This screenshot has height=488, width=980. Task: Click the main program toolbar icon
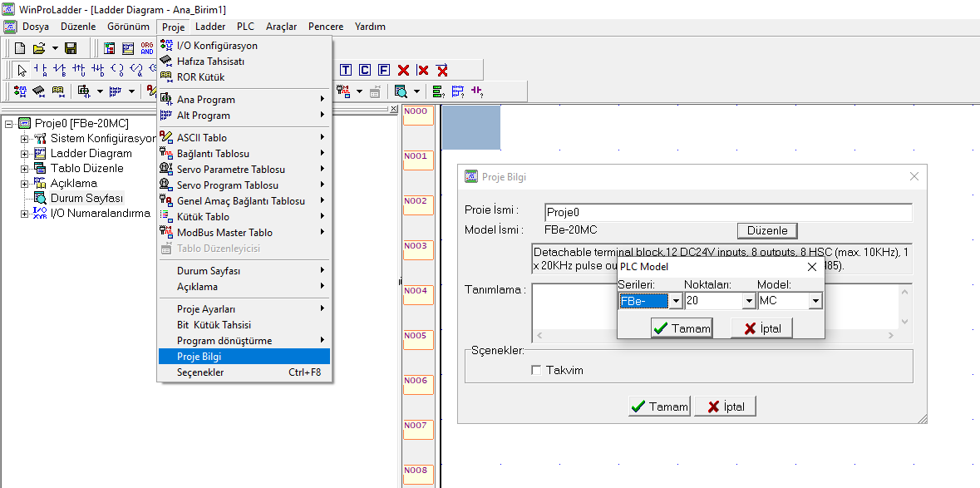pos(84,91)
